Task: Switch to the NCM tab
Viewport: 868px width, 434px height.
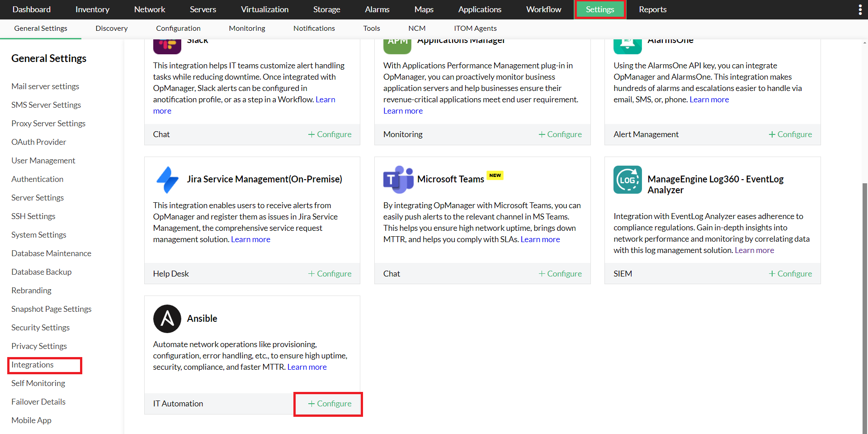Action: coord(417,29)
